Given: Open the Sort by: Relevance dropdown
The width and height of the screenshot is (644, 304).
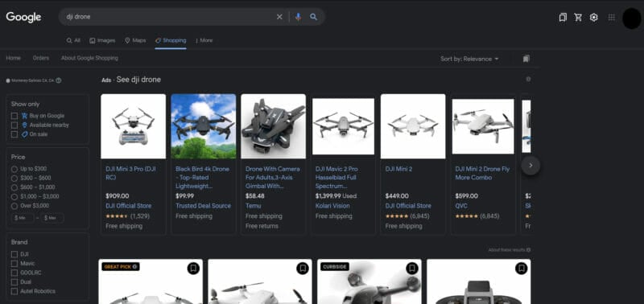Looking at the screenshot, I should [x=469, y=59].
